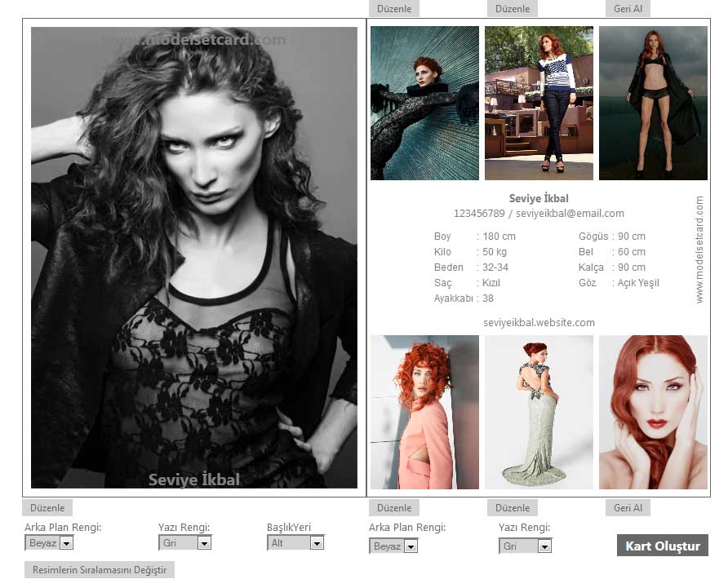Screen dimensions: 728x588
Task: Open right Arka Plan Rengi dropdown
Action: point(393,546)
